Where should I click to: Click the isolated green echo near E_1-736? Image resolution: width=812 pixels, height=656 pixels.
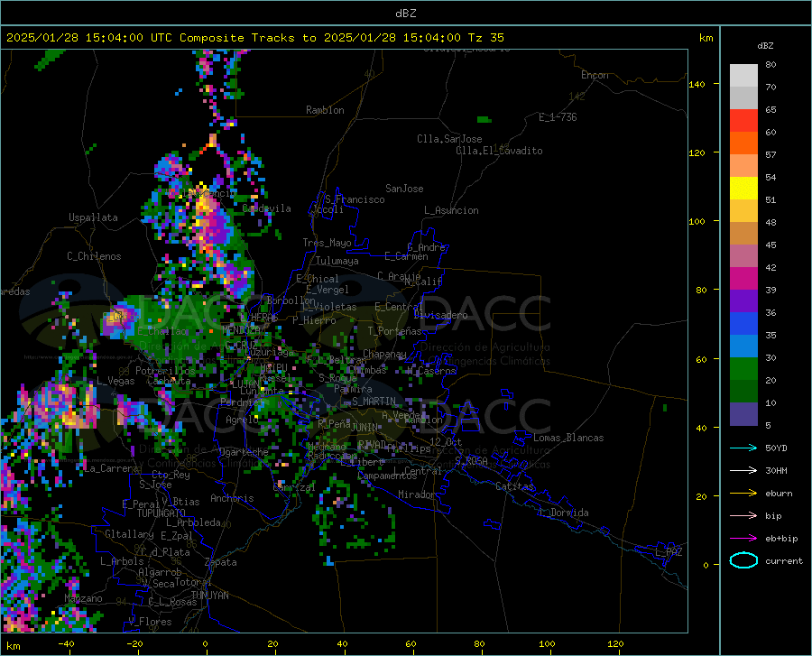coord(484,120)
